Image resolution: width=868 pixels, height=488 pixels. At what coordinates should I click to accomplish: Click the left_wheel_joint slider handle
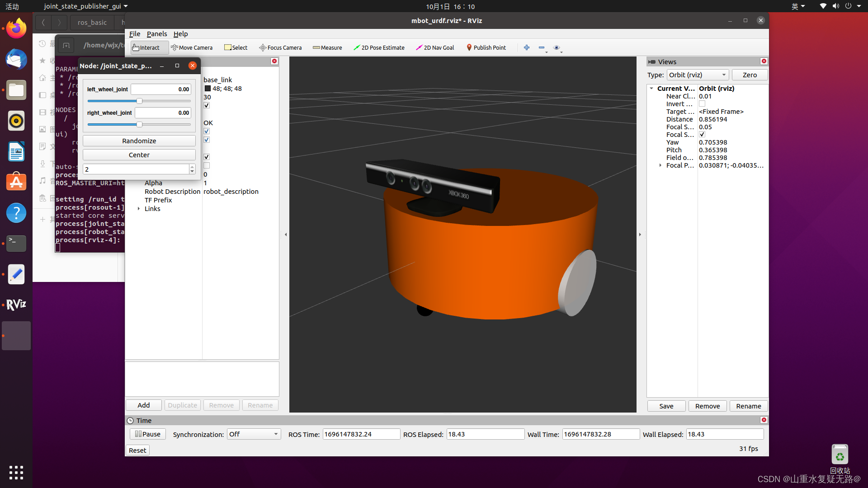tap(139, 101)
